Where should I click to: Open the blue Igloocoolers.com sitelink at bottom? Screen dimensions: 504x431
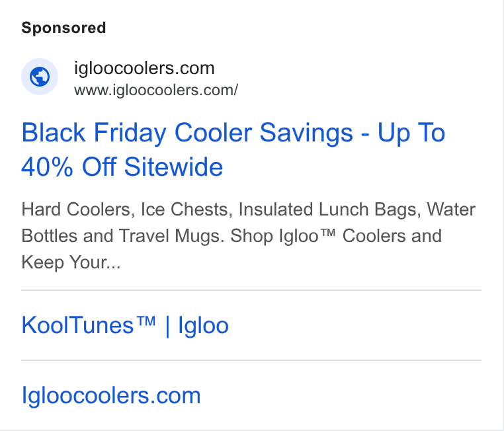click(x=111, y=396)
